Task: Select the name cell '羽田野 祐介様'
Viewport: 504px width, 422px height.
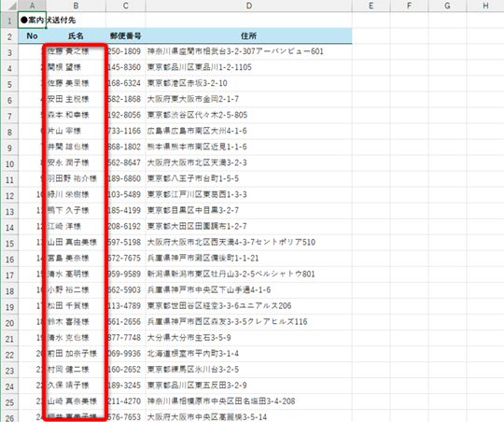Action: (76, 179)
